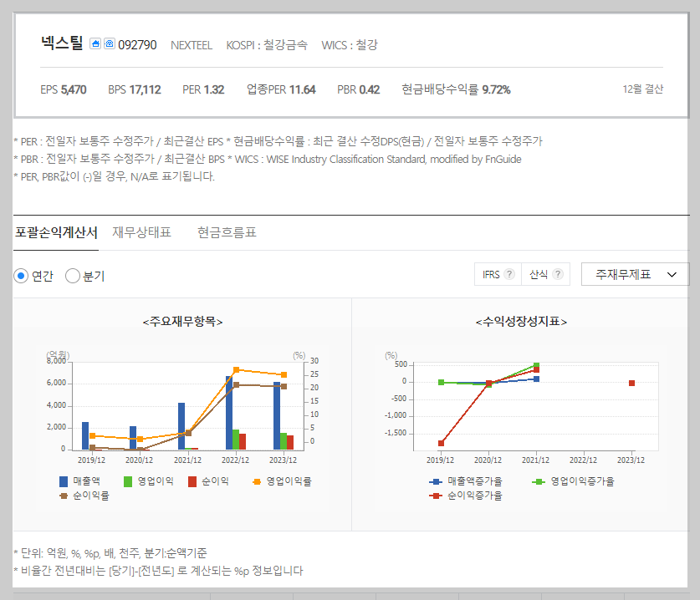700x600 pixels.
Task: Open the 산식 help question mark
Action: [x=558, y=274]
